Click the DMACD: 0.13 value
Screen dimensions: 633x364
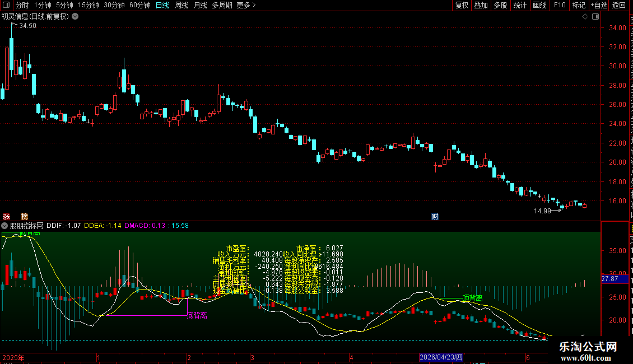pyautogui.click(x=145, y=226)
